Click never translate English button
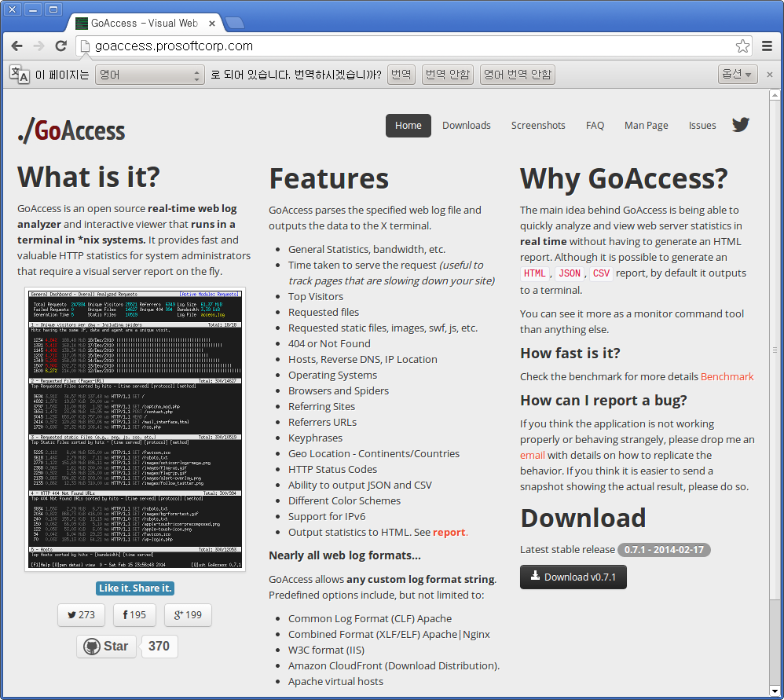Viewport: 784px width, 700px height. coord(518,75)
